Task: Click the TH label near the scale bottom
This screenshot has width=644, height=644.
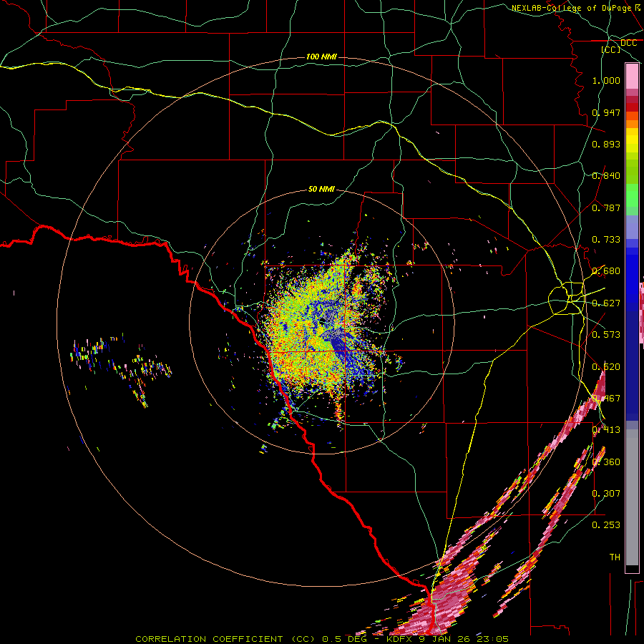Action: (x=615, y=557)
